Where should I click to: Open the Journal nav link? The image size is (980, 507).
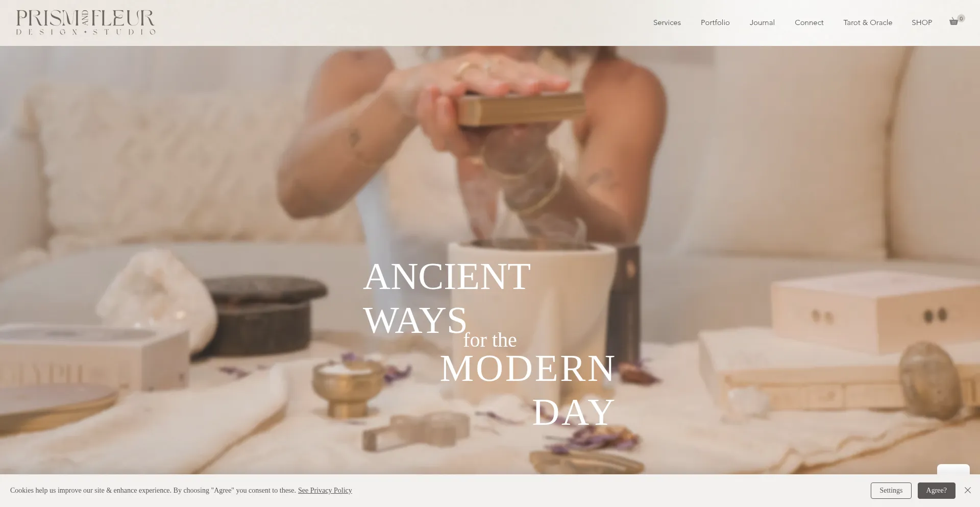pos(762,22)
